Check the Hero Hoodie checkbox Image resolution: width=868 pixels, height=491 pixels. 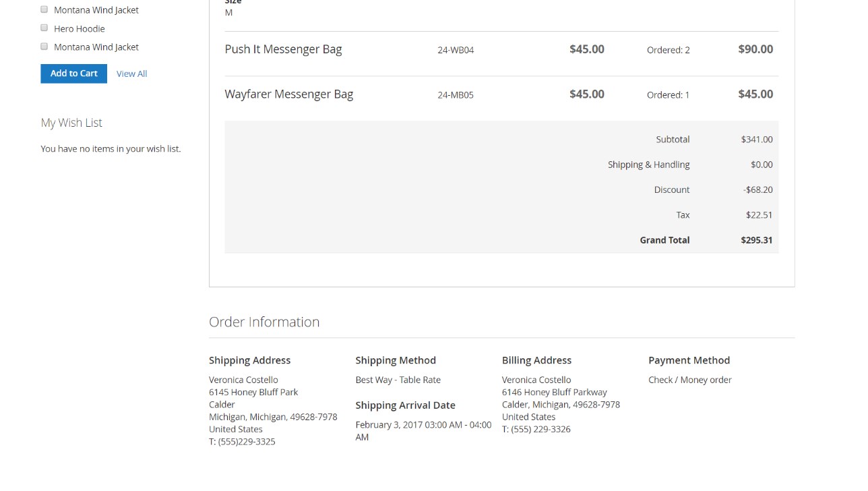[44, 28]
